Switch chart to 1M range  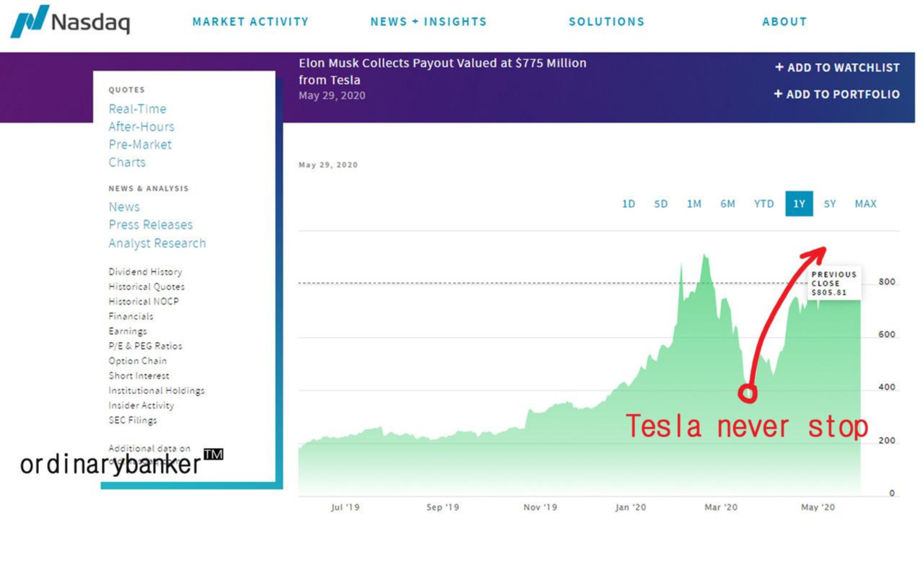click(x=694, y=204)
